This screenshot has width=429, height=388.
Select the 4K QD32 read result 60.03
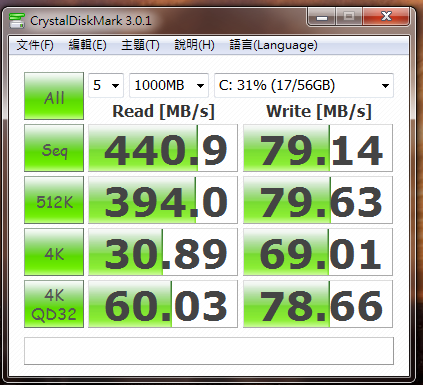(x=163, y=304)
